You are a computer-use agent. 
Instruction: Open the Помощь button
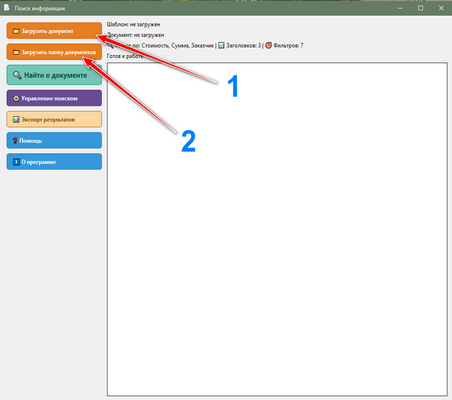(x=54, y=141)
